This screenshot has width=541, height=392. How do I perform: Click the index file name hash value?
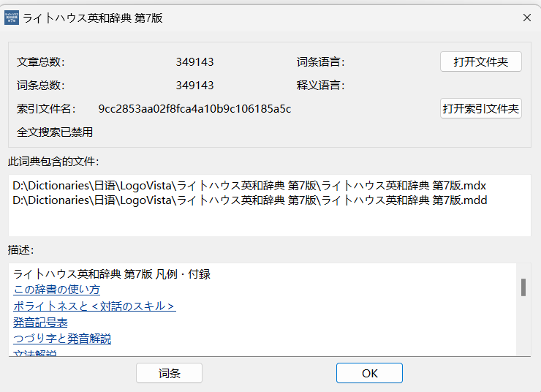pos(194,109)
